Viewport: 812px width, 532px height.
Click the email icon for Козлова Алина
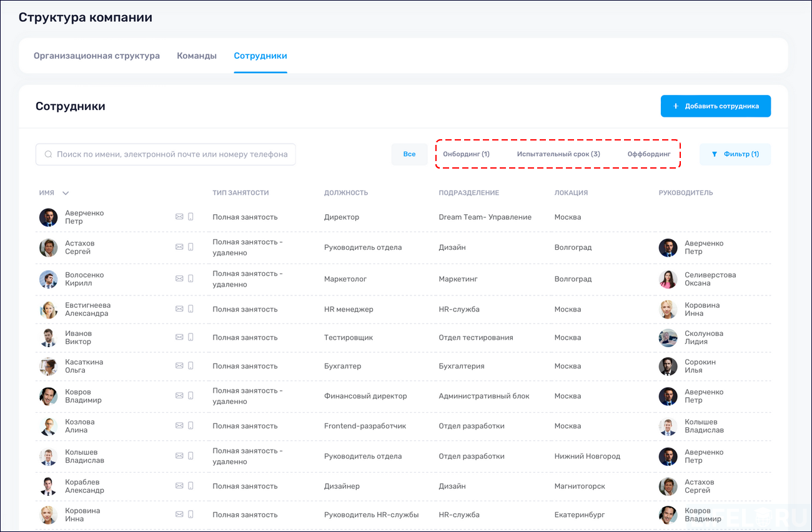(x=178, y=425)
